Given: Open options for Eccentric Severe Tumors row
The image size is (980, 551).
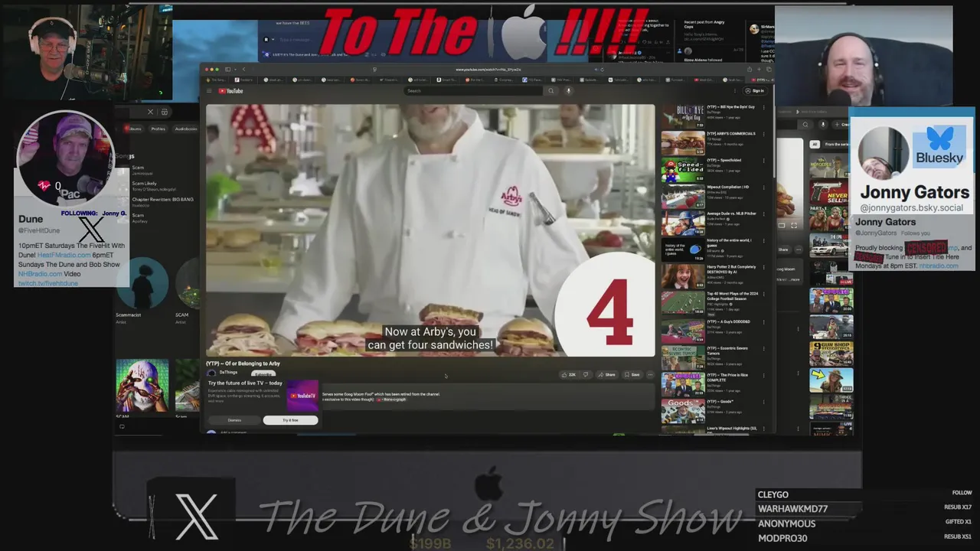Looking at the screenshot, I should [x=763, y=349].
